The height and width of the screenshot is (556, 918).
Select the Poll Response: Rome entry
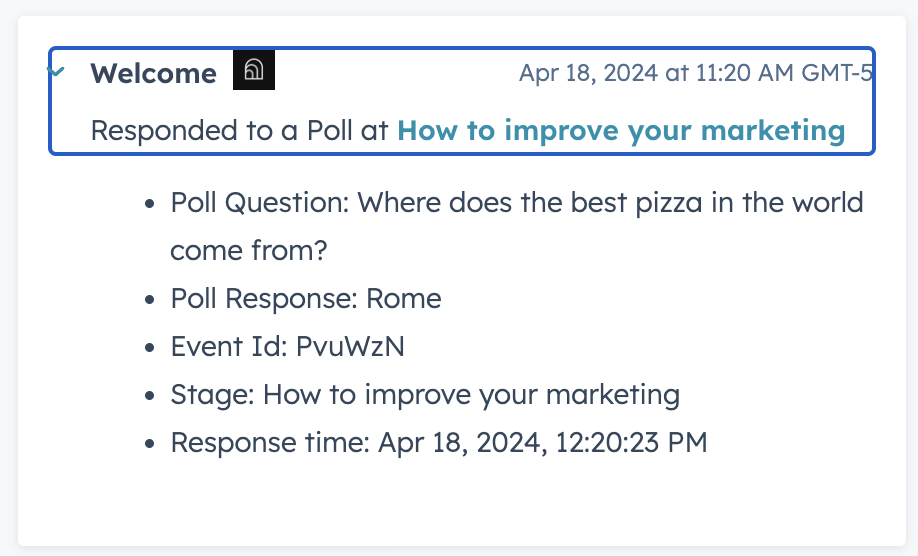306,298
